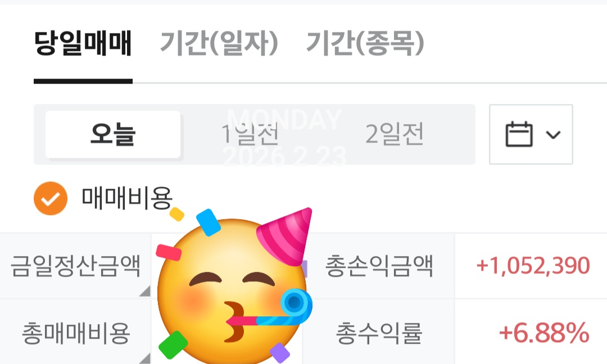Click the 총수익률 label

point(379,334)
